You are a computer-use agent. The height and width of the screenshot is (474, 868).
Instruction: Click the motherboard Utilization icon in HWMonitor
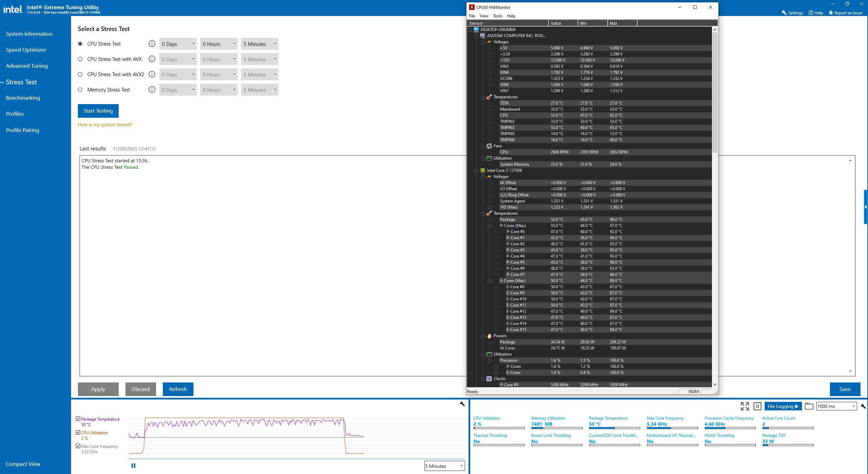click(x=489, y=158)
